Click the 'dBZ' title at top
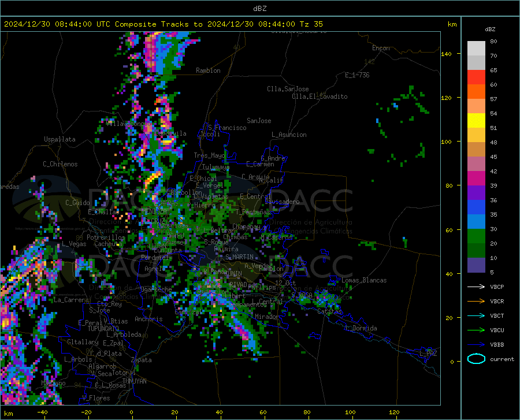520x420 pixels. 259,9
